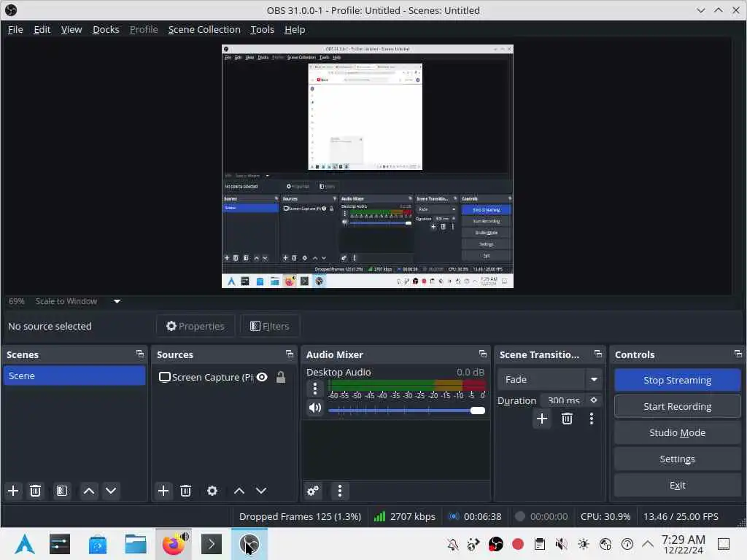Open the Scene Collection menu

(x=204, y=29)
